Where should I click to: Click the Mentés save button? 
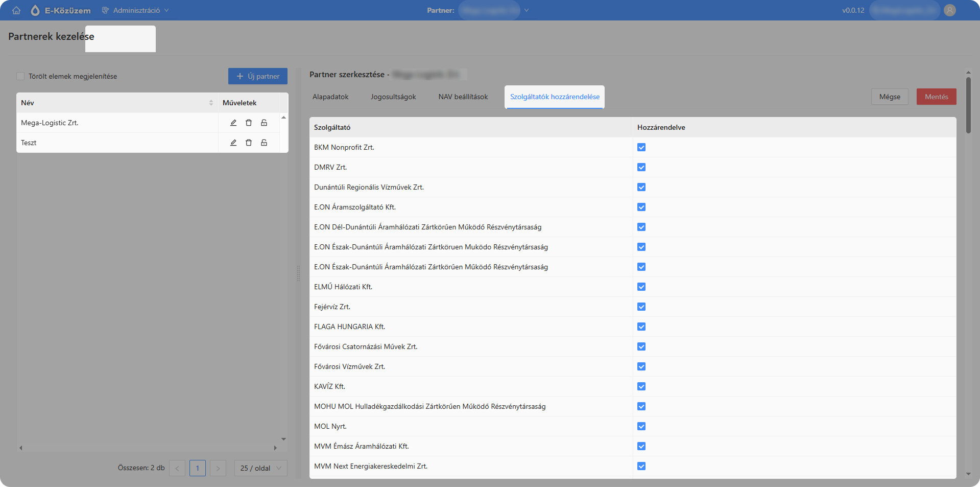(x=936, y=97)
